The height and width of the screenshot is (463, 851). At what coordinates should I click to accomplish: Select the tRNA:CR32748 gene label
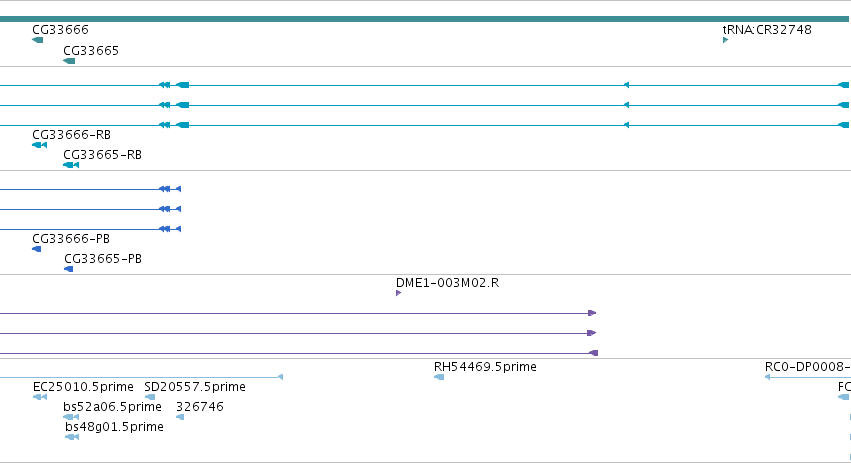767,29
